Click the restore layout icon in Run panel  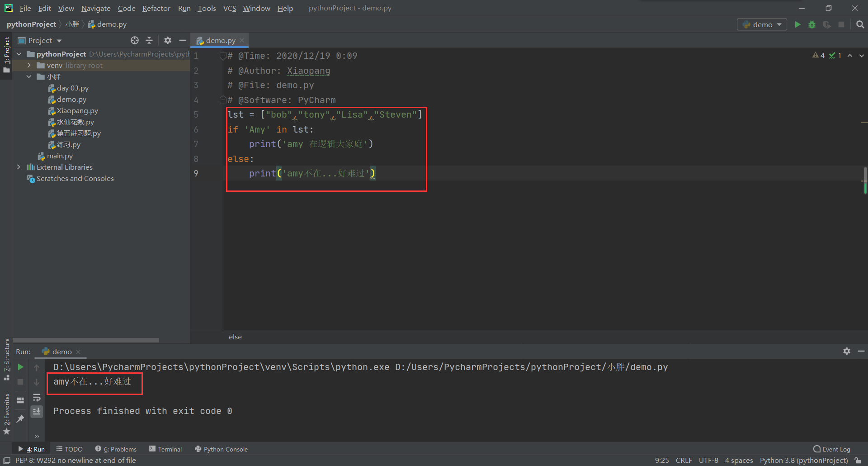point(20,400)
